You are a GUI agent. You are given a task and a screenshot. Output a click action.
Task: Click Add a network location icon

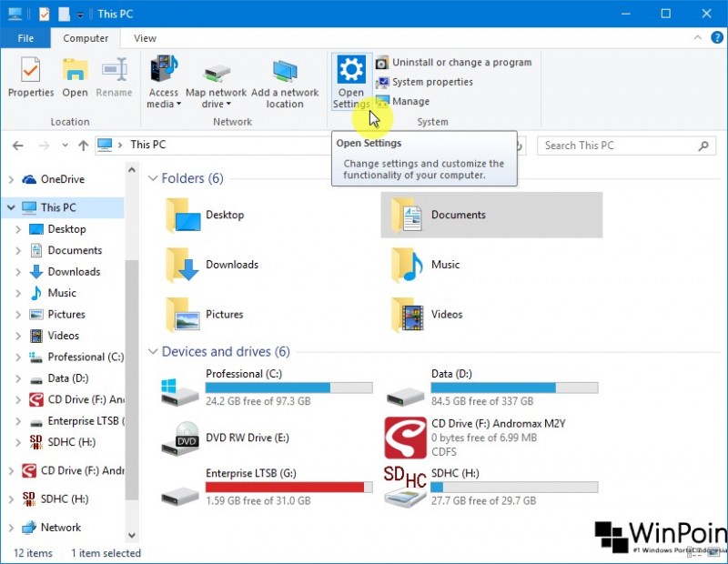point(285,72)
